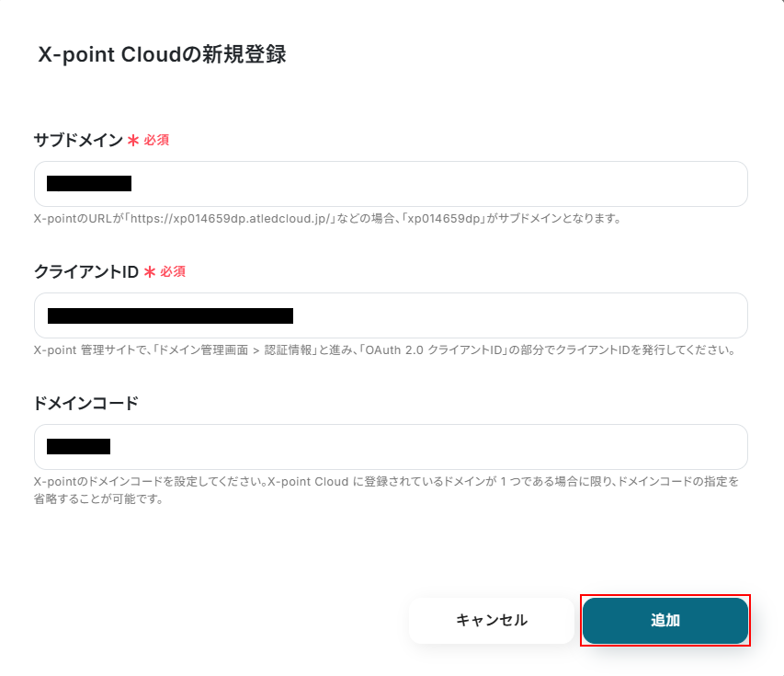Click the 必須 marker next to クライアントID
The image size is (784, 676).
(174, 271)
